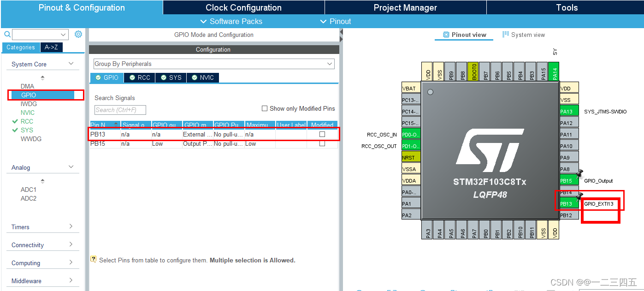Viewport: 644px width, 291px height.
Task: Click the PA0 pin on the chip
Action: click(411, 192)
